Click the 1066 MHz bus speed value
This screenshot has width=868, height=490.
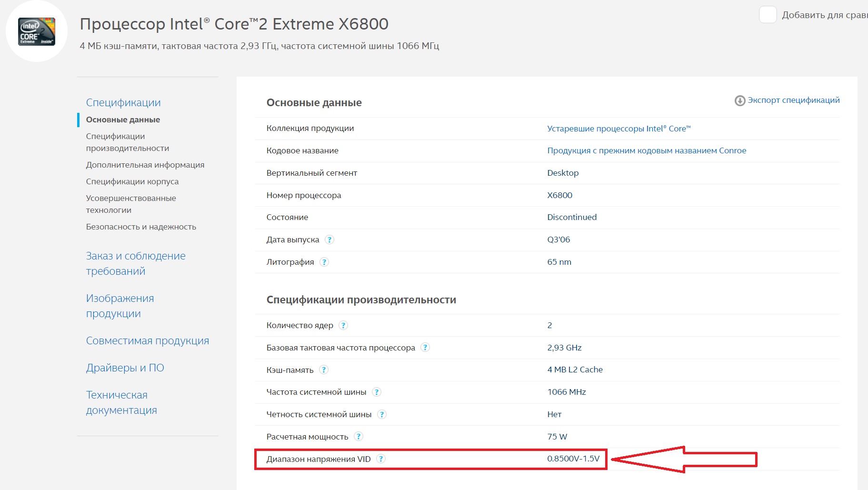(x=567, y=392)
